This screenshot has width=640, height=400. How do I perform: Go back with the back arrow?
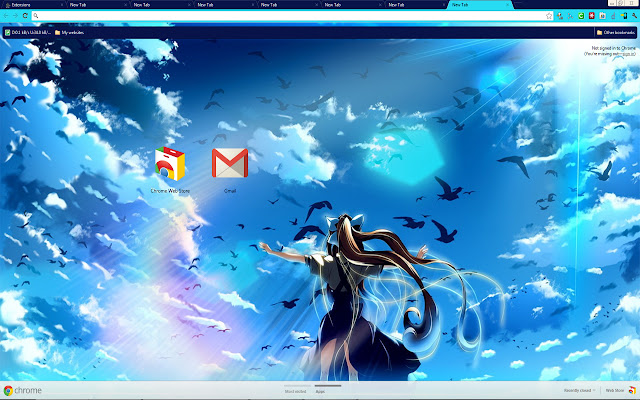(x=6, y=16)
